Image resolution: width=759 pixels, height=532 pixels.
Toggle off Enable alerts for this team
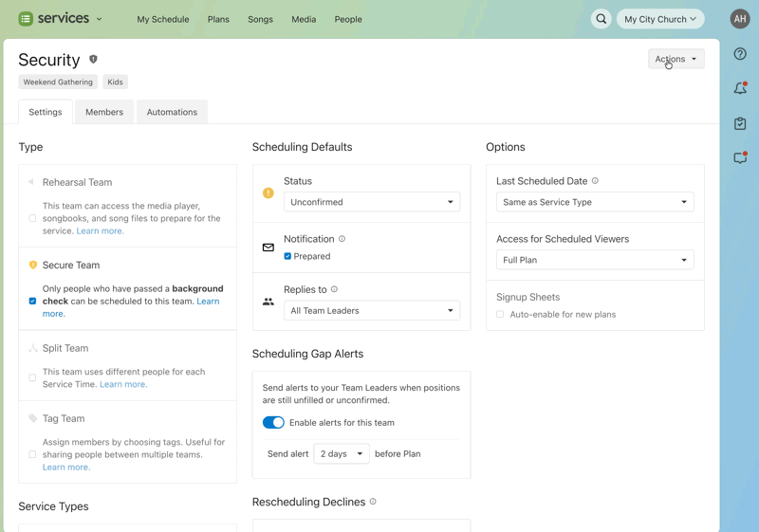click(x=273, y=423)
